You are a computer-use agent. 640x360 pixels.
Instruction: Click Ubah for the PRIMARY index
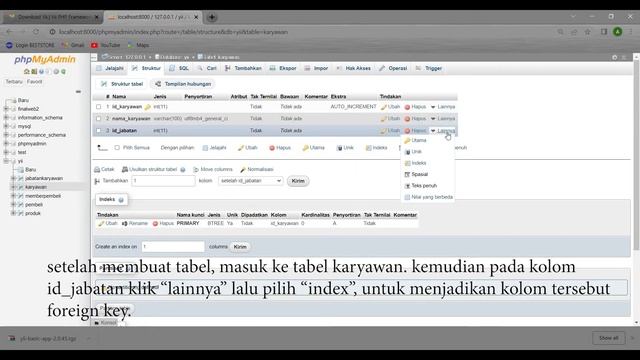coord(108,224)
